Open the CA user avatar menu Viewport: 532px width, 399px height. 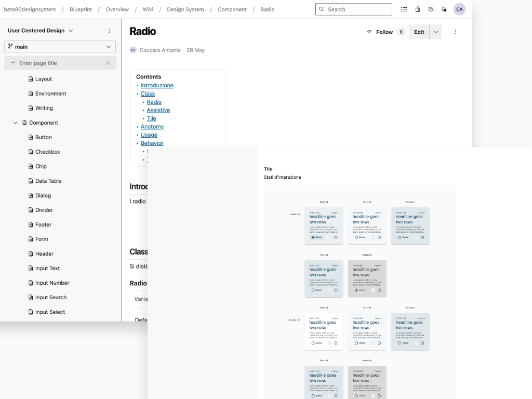tap(459, 9)
